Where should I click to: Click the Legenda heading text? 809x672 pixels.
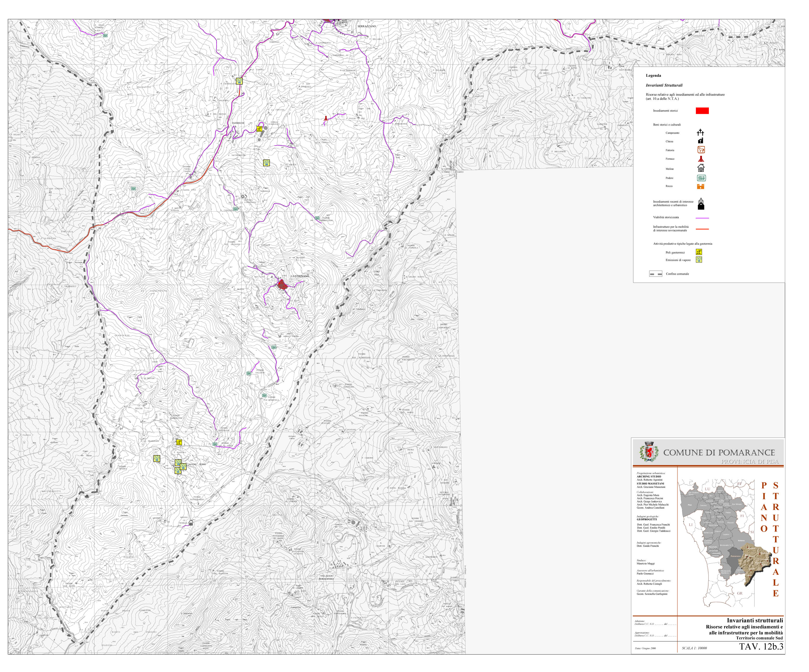[x=653, y=75]
